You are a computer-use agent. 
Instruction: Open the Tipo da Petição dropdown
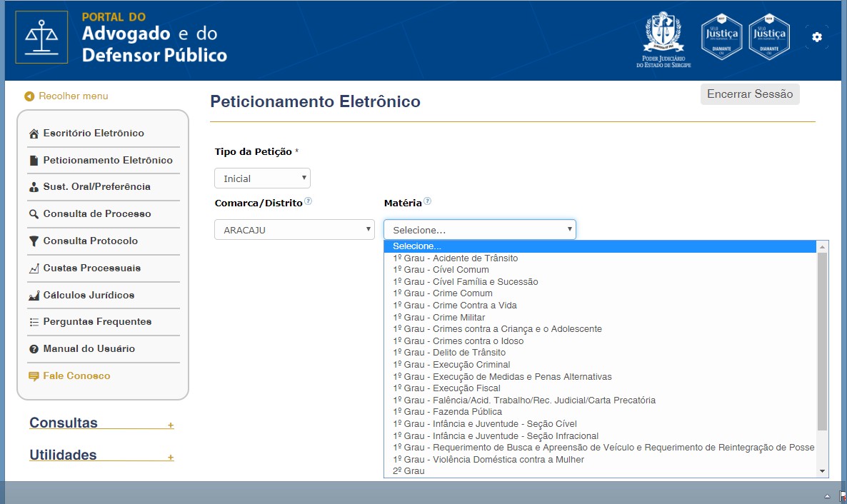point(262,178)
